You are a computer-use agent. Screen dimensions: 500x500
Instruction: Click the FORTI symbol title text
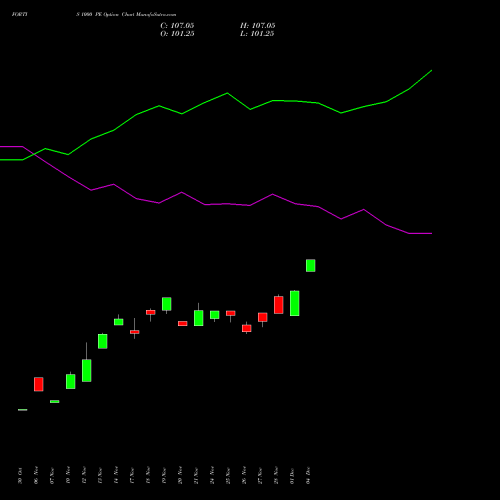[20, 14]
